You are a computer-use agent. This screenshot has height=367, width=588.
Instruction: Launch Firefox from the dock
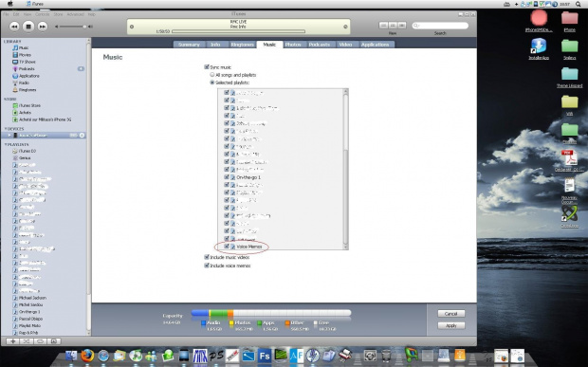(x=87, y=356)
